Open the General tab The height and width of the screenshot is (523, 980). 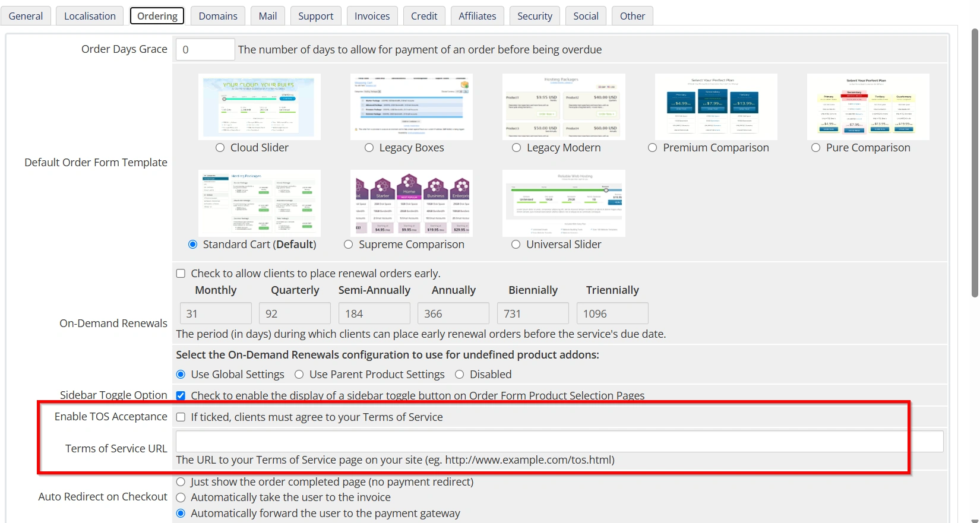26,16
